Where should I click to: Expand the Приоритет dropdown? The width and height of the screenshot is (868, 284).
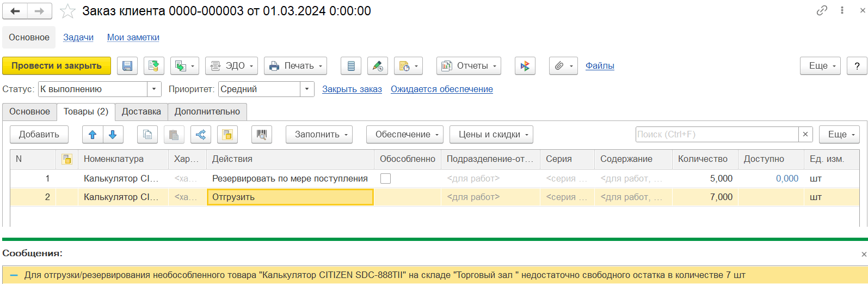307,89
